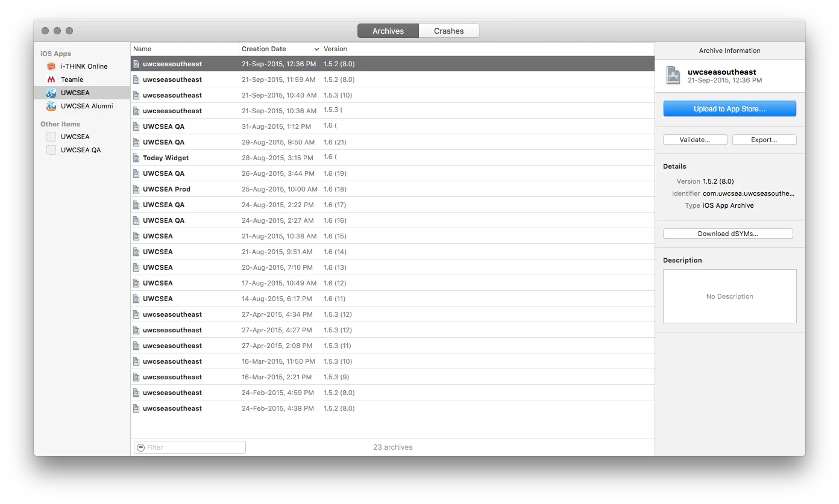
Task: Select the Today Widget archive name
Action: (166, 158)
